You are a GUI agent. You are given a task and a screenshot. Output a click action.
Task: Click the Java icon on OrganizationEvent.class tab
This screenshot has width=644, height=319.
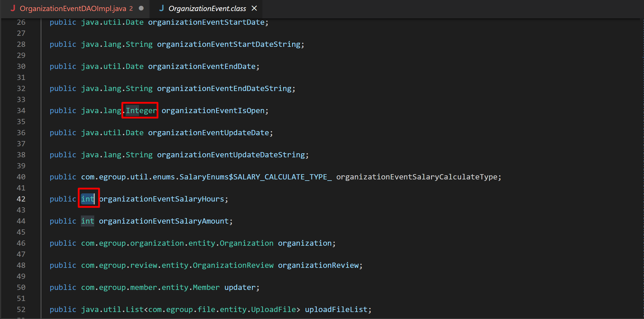(x=162, y=8)
